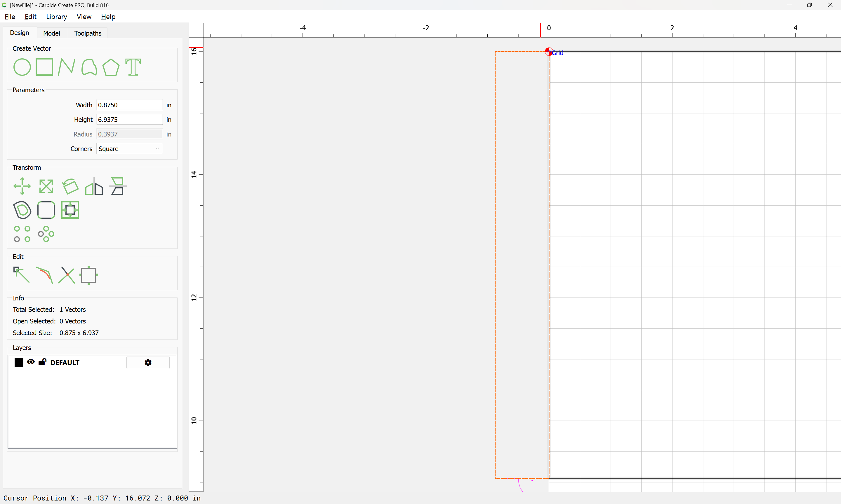Select the Text creation tool
The height and width of the screenshot is (504, 841).
[x=133, y=67]
